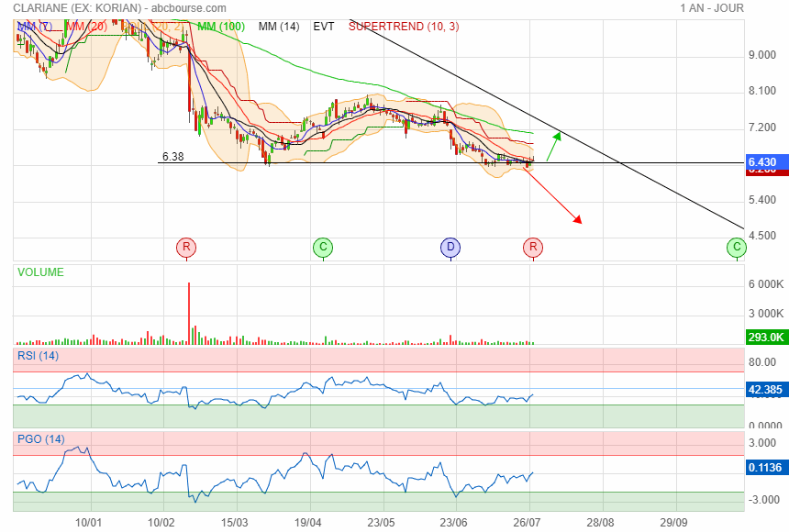Click the red R event marker near 26/07
Viewport: 789px width, 532px height.
[533, 247]
